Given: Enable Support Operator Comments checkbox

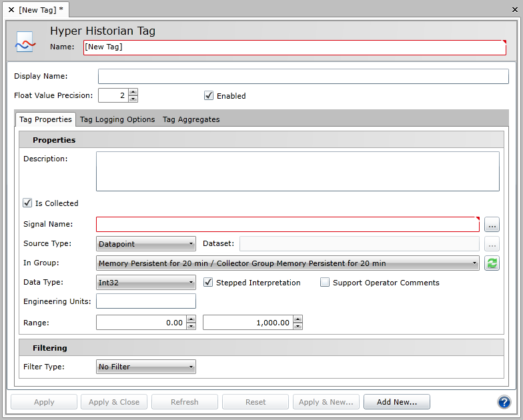Looking at the screenshot, I should [x=325, y=283].
